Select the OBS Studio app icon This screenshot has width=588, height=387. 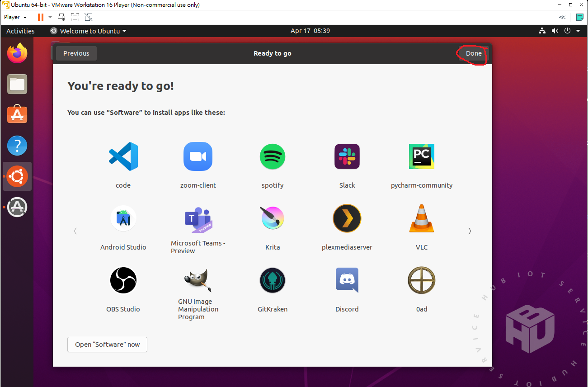coord(123,280)
